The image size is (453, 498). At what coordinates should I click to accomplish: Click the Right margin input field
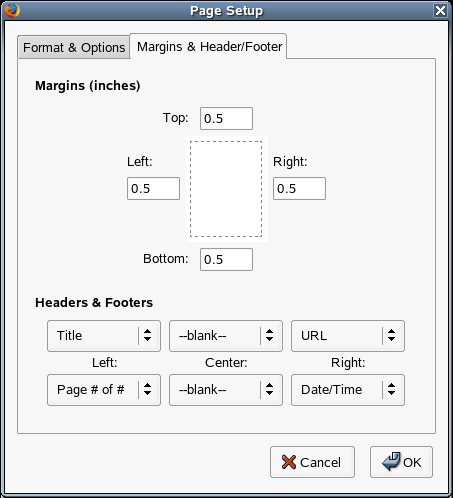tap(299, 188)
